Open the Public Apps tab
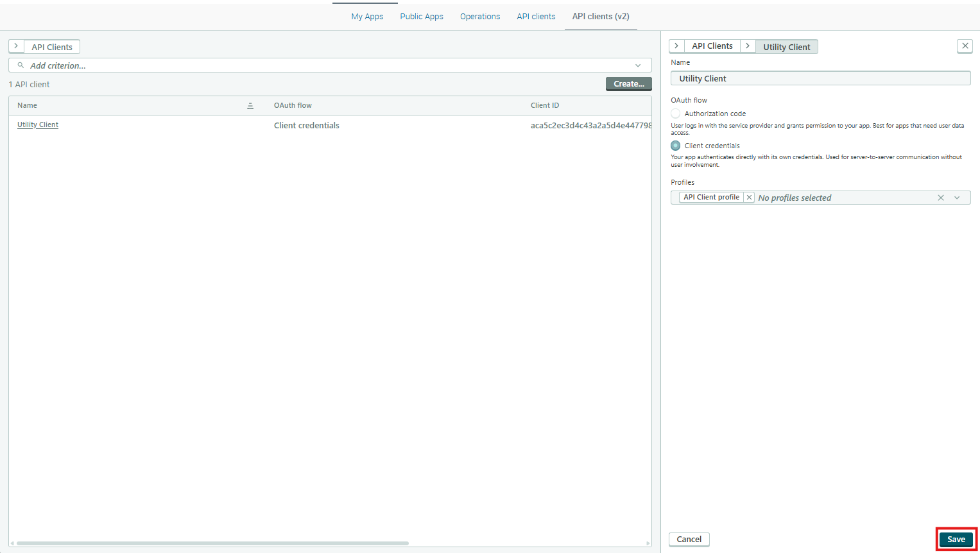Viewport: 980px width, 553px height. click(422, 17)
